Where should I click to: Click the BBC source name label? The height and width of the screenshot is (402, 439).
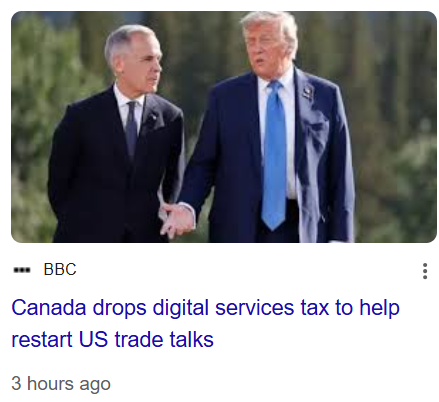point(60,269)
